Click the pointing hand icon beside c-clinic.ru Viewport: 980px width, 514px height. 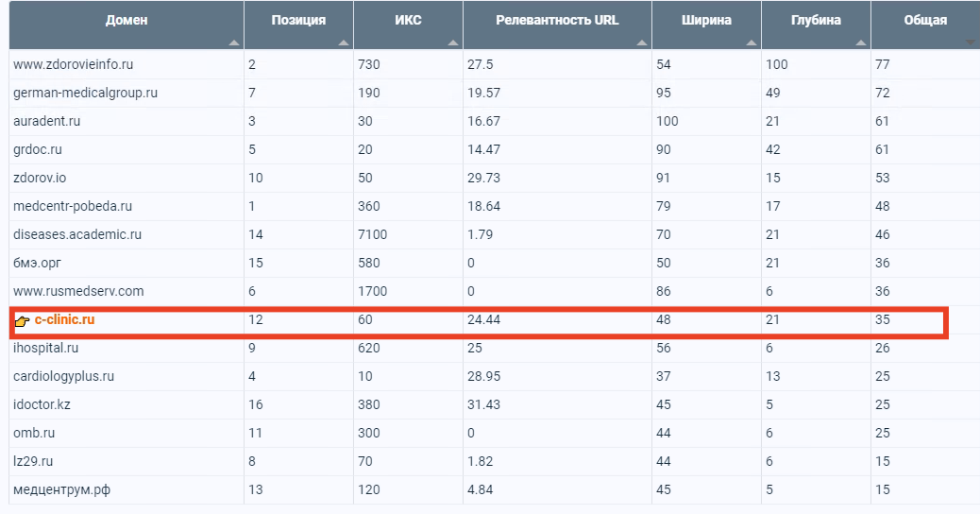22,321
